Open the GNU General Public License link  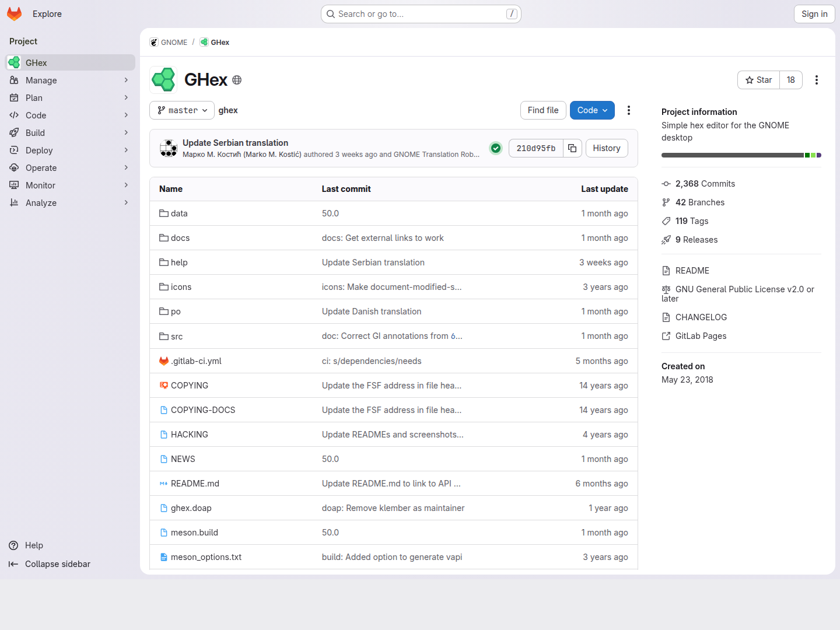[x=738, y=294]
